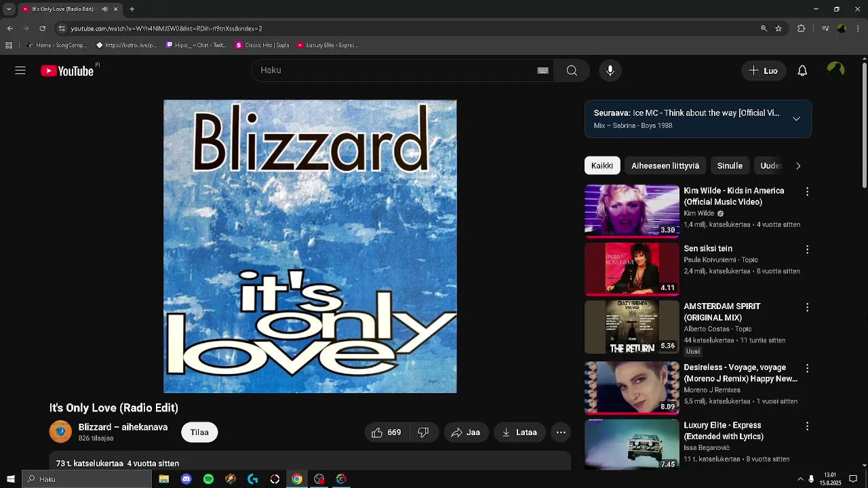Click the Blizzard album art video player

[310, 247]
